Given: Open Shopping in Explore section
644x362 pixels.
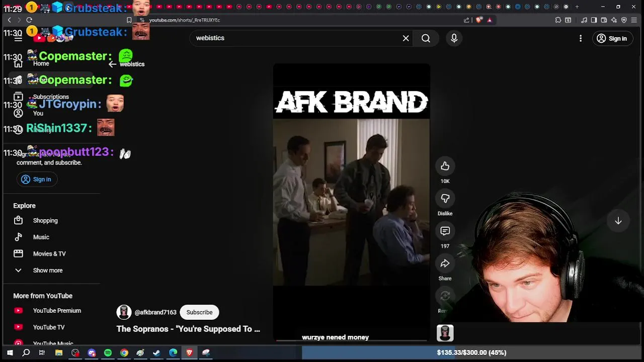Looking at the screenshot, I should (45, 220).
